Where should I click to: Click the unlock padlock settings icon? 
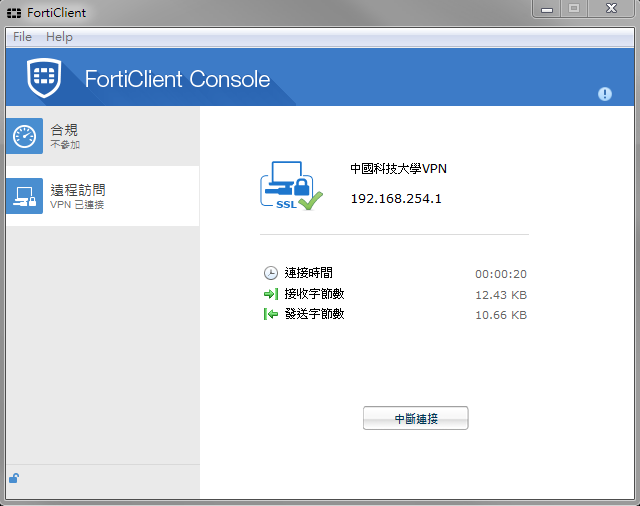coord(14,478)
